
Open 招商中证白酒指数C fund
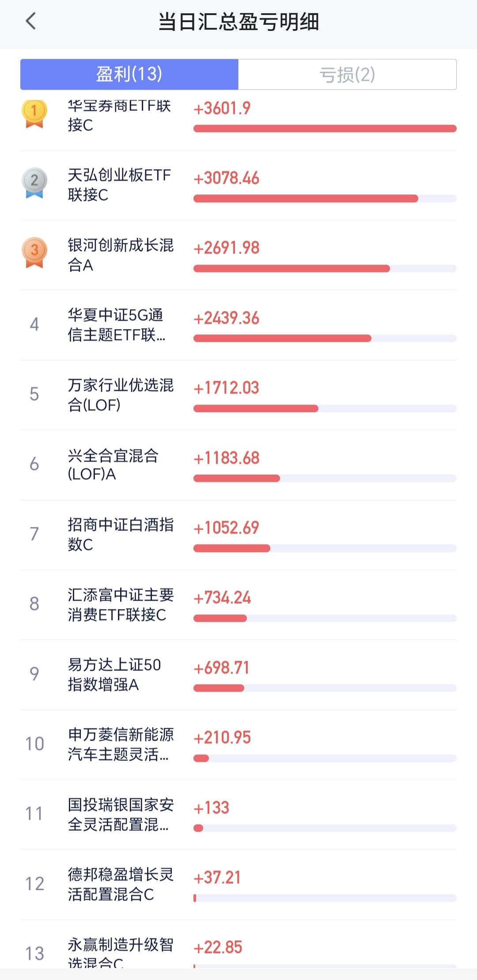[x=120, y=534]
